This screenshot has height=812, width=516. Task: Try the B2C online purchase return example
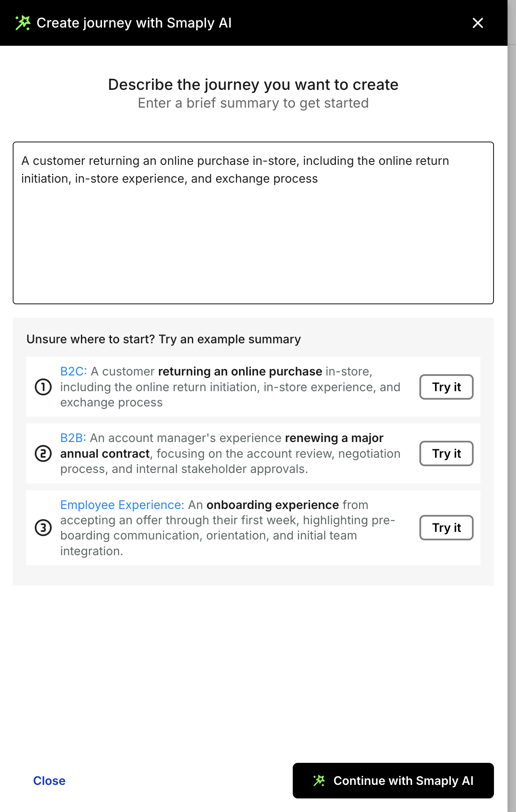pos(446,387)
